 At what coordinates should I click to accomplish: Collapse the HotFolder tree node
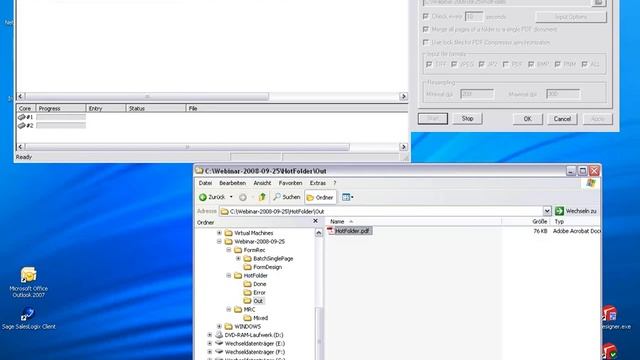coord(229,276)
